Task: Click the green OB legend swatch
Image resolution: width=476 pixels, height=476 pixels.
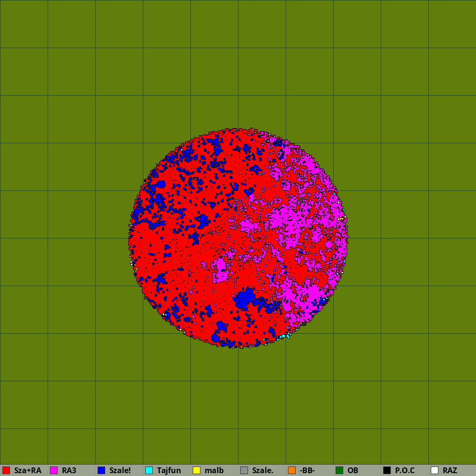Action: [x=339, y=470]
